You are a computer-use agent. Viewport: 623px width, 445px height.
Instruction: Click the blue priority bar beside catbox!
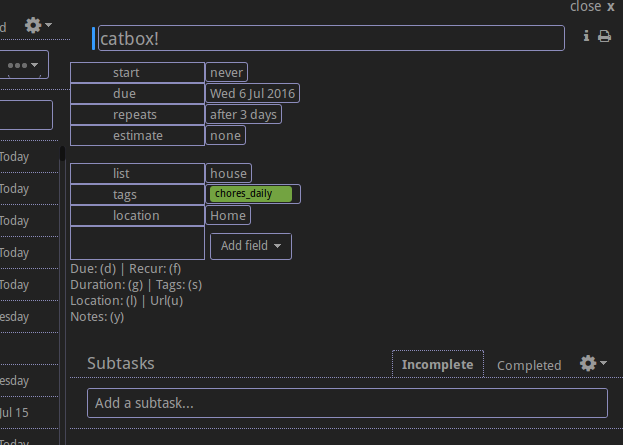click(x=93, y=38)
